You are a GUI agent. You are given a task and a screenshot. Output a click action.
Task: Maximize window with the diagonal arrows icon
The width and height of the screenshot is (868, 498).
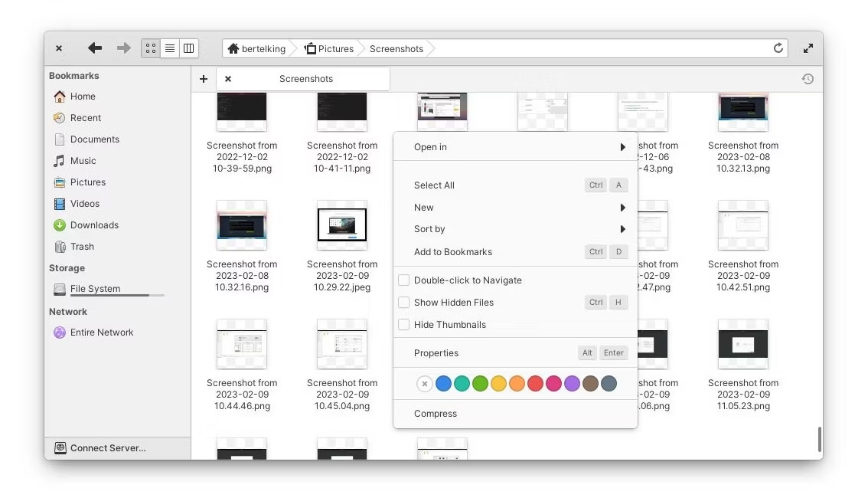(x=808, y=48)
